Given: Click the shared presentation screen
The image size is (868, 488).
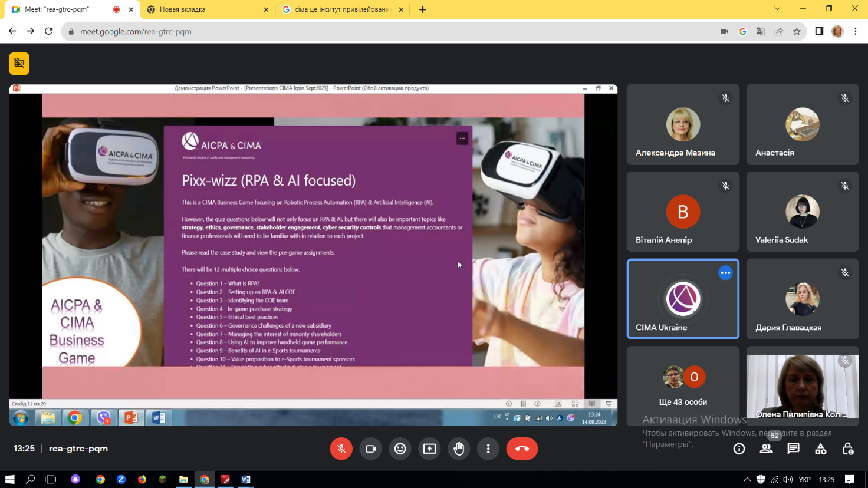Looking at the screenshot, I should pos(313,255).
